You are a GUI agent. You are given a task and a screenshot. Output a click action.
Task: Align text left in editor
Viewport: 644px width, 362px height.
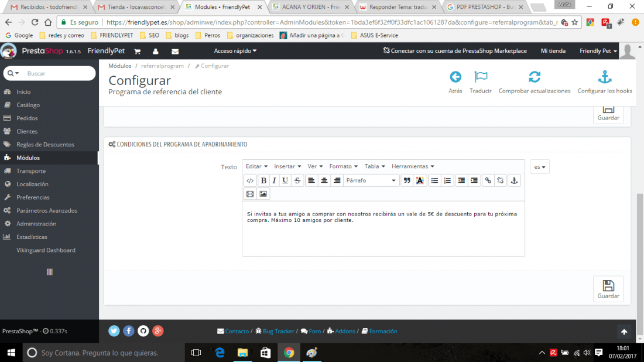pos(311,180)
